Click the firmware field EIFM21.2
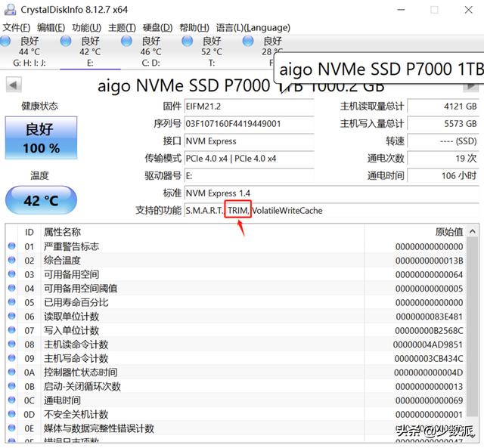Image resolution: width=484 pixels, height=448 pixels. tap(249, 107)
